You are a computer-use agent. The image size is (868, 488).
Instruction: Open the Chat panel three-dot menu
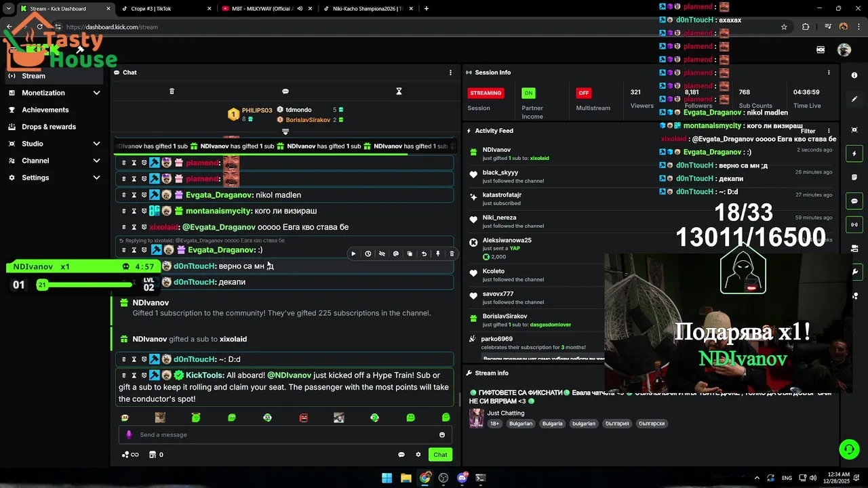click(x=450, y=73)
